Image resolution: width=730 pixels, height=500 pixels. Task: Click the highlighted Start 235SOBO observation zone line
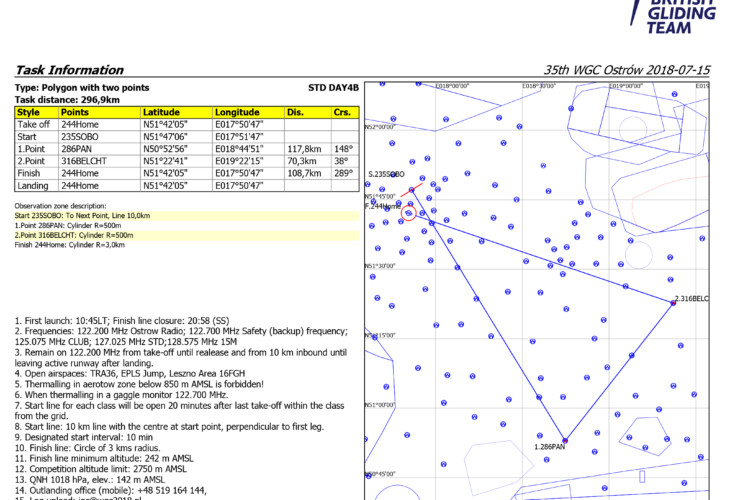(83, 215)
